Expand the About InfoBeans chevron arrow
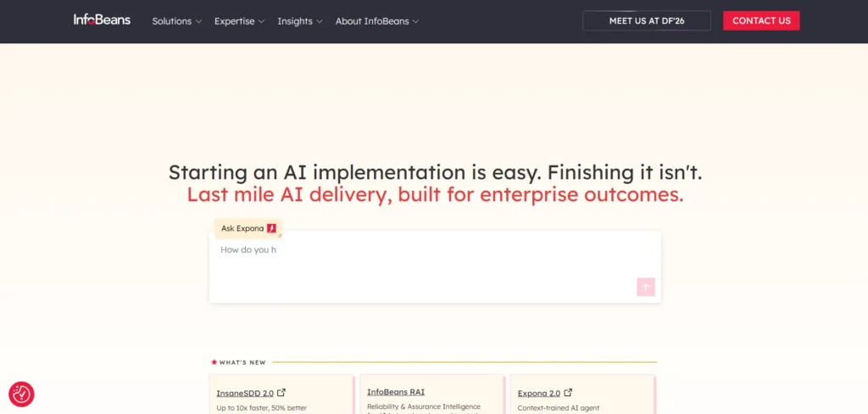Screen dimensions: 868x414 pyautogui.click(x=415, y=21)
